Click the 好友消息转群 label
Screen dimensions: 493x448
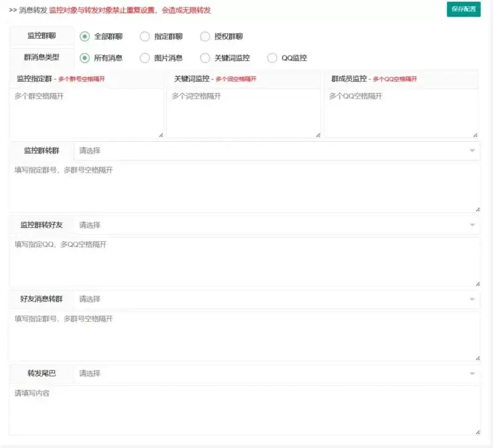[41, 299]
